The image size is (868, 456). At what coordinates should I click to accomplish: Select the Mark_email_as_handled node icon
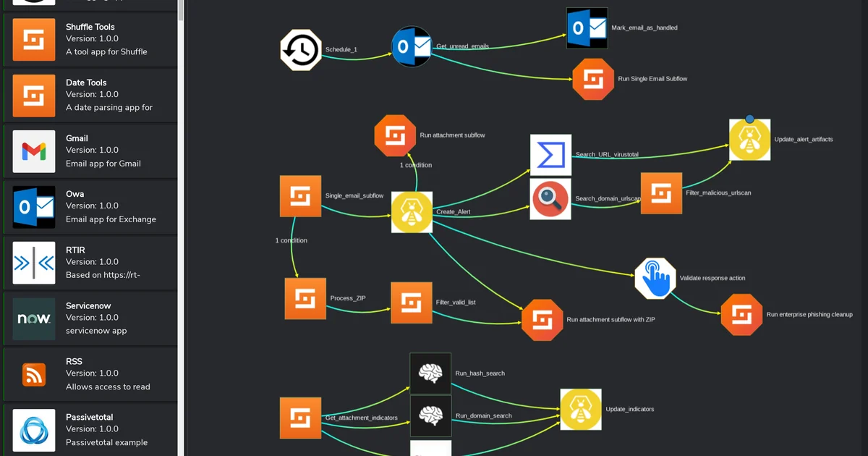[x=587, y=28]
